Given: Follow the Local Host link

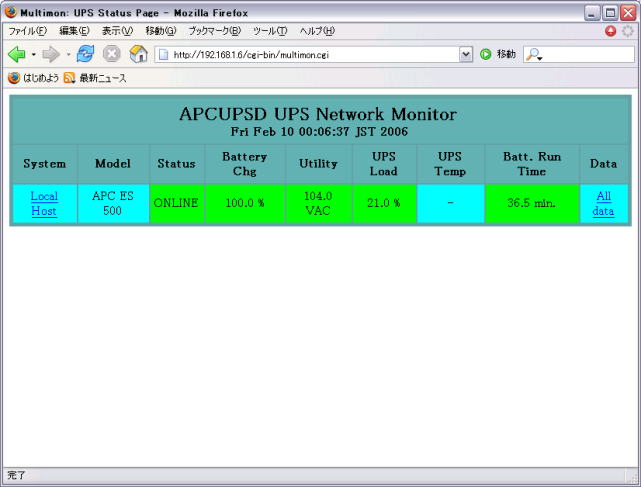Looking at the screenshot, I should (x=44, y=203).
